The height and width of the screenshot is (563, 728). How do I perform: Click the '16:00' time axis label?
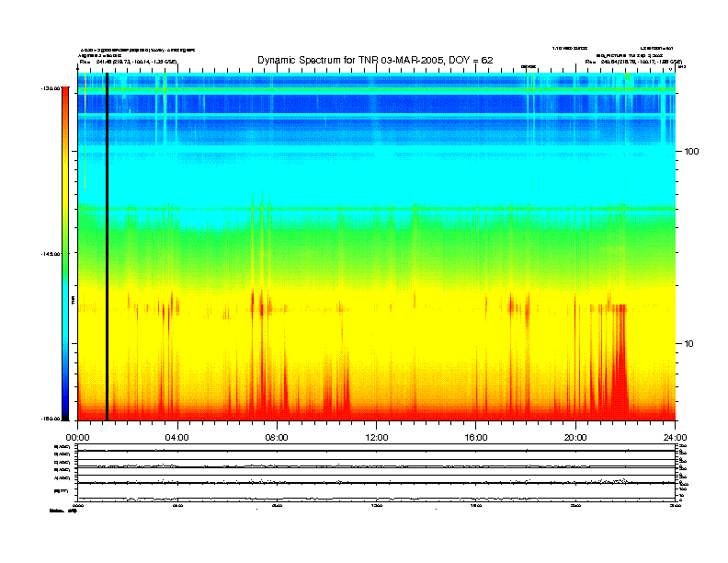[x=476, y=438]
